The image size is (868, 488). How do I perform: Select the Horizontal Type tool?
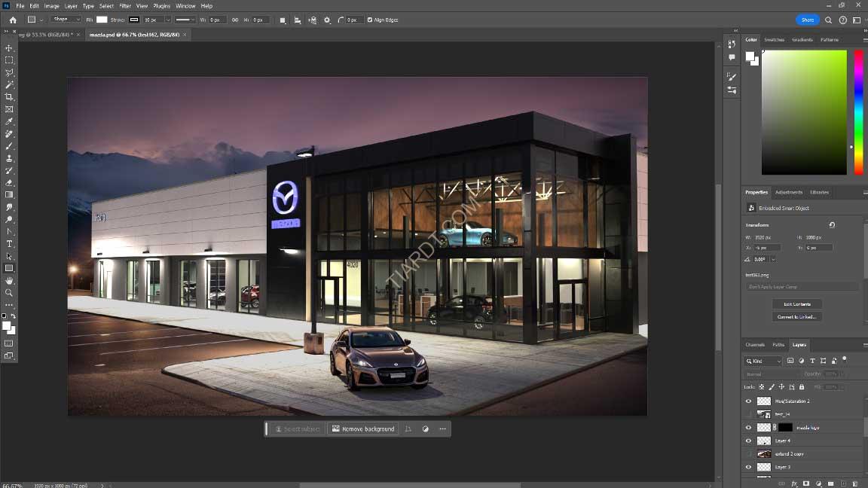click(x=9, y=244)
